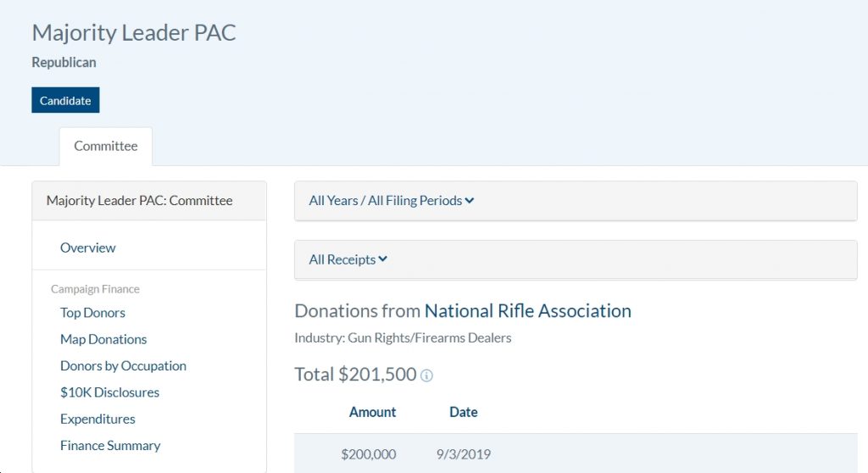Sort by the Amount column header
The height and width of the screenshot is (473, 868).
tap(372, 412)
